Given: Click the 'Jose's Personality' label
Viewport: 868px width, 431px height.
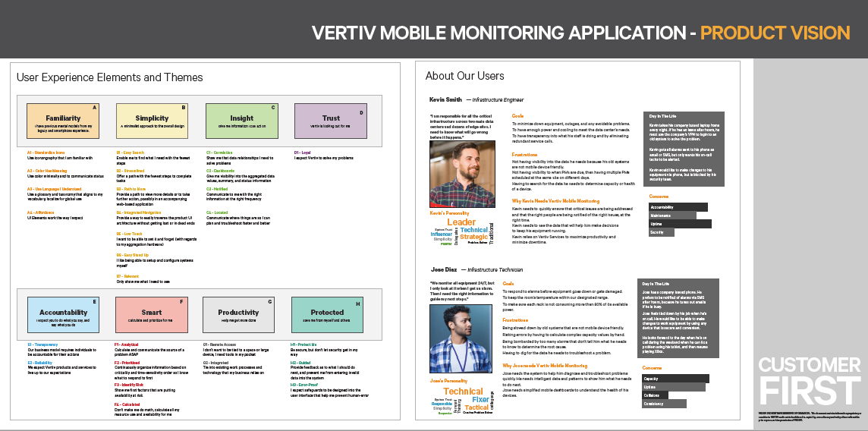Looking at the screenshot, I should 449,381.
